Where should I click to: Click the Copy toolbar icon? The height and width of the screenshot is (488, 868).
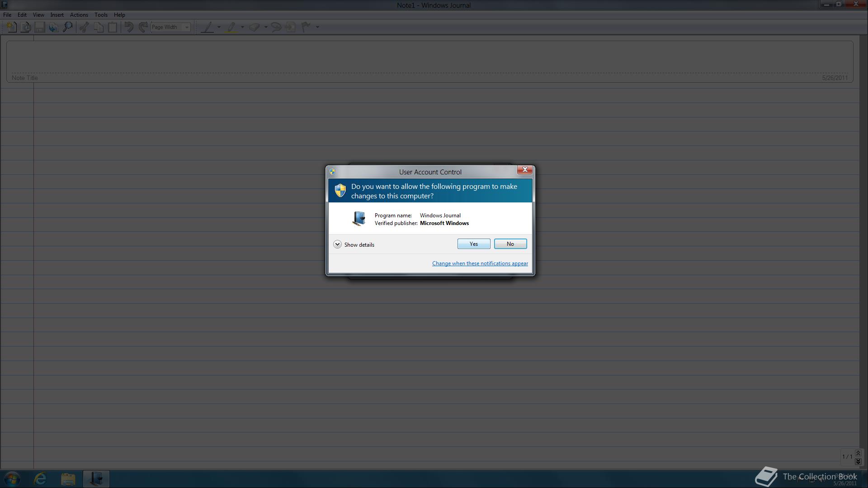click(98, 27)
